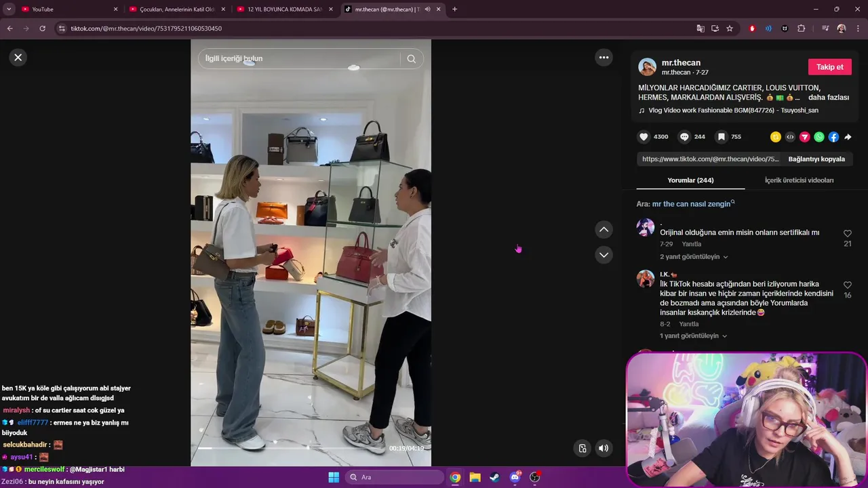
Task: Click the mr.thecan username link
Action: click(681, 62)
